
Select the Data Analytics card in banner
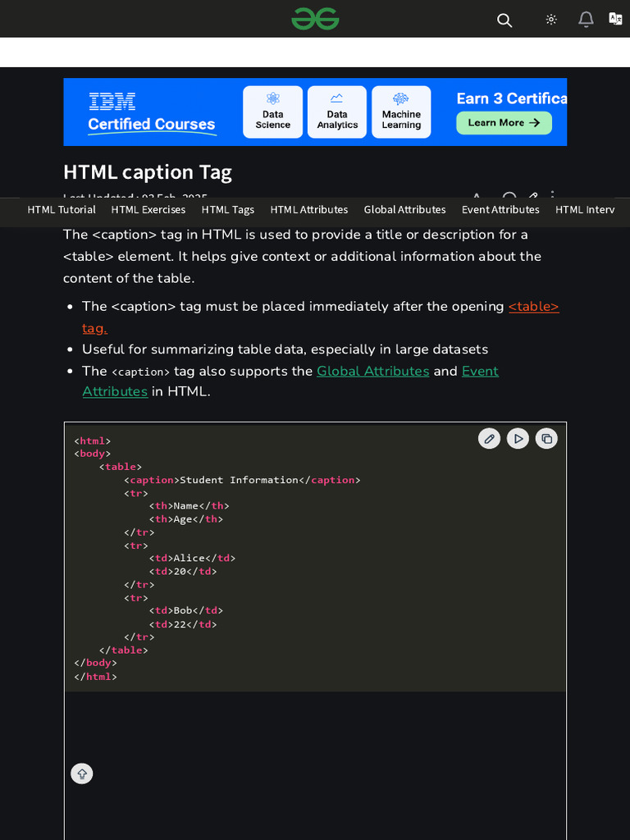pos(337,112)
